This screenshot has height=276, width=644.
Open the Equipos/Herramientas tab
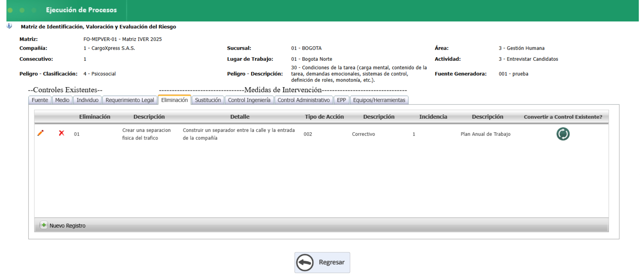[379, 100]
